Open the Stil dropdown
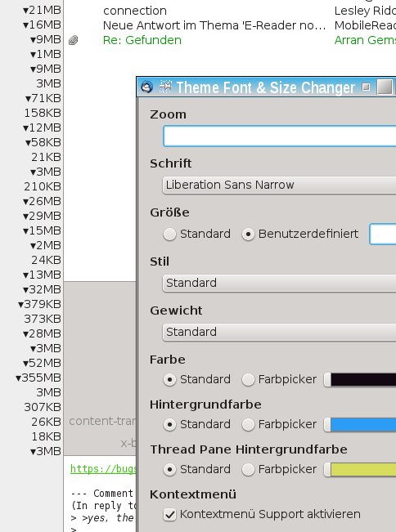 click(279, 283)
